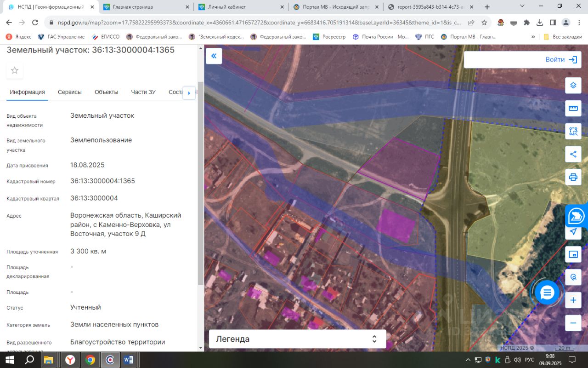This screenshot has width=588, height=368.
Task: Open the browser downloads
Action: [540, 23]
